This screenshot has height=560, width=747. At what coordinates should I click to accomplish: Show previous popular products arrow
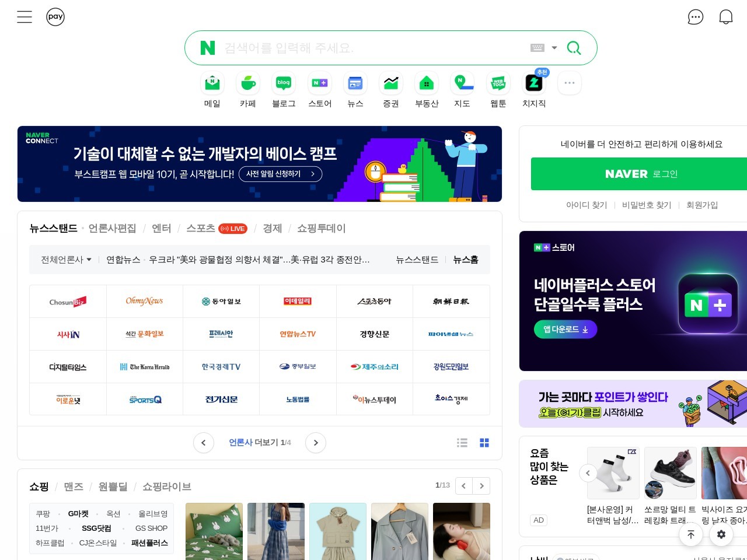(x=588, y=473)
